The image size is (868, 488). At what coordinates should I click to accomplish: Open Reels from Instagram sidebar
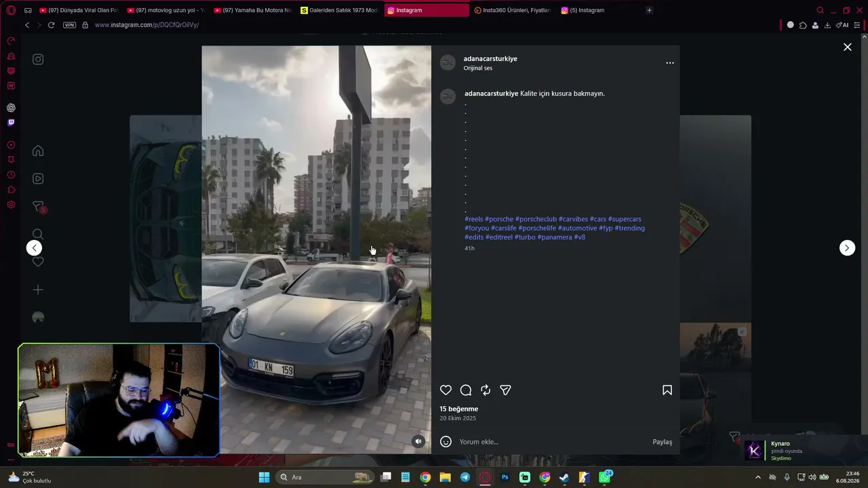[x=38, y=179]
